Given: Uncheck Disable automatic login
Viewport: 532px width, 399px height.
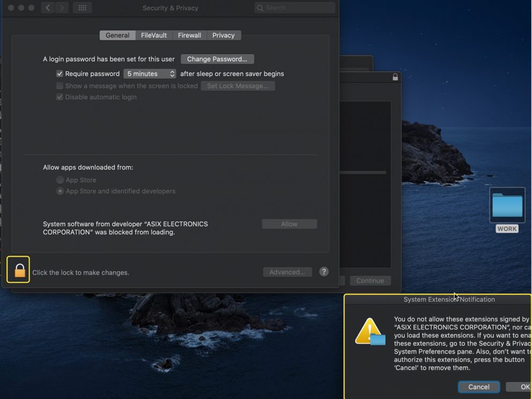Looking at the screenshot, I should [60, 97].
